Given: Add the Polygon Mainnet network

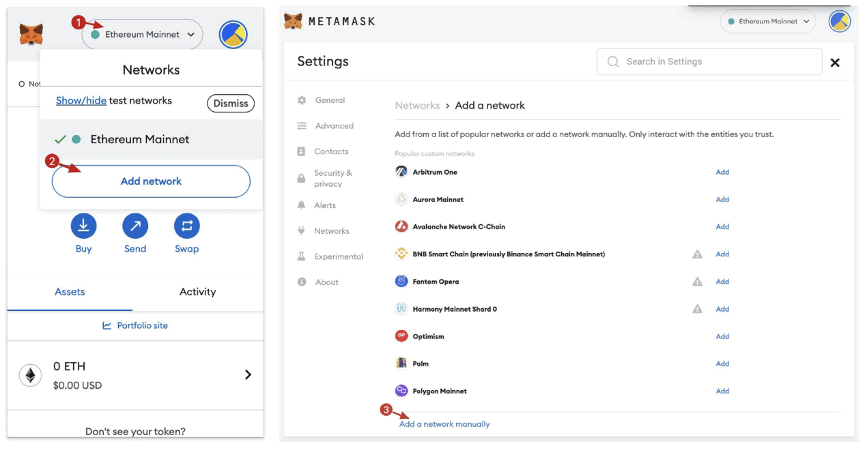Looking at the screenshot, I should 722,391.
